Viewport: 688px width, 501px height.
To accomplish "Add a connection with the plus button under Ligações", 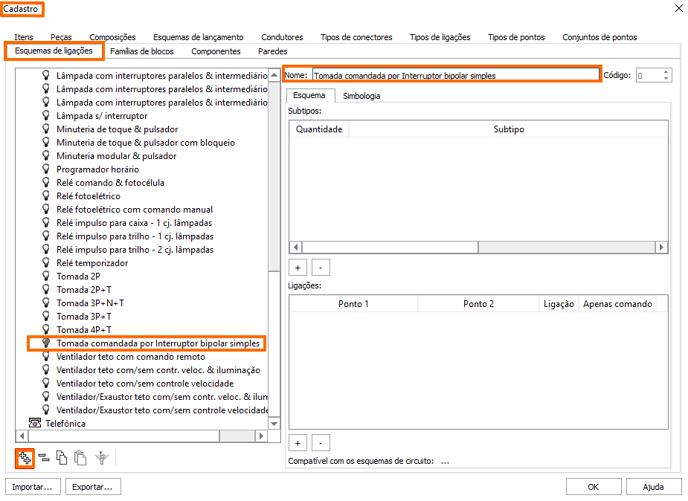I will (x=298, y=442).
